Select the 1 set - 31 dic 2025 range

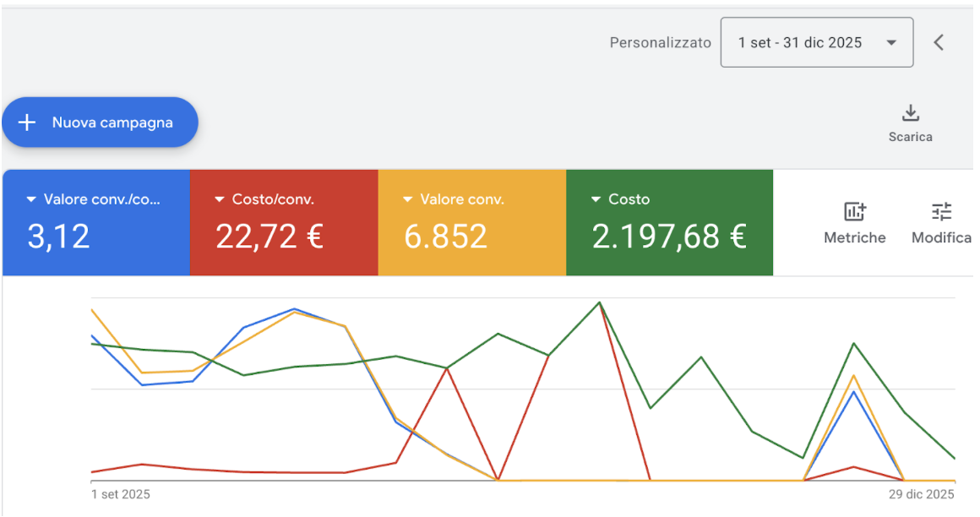[817, 42]
